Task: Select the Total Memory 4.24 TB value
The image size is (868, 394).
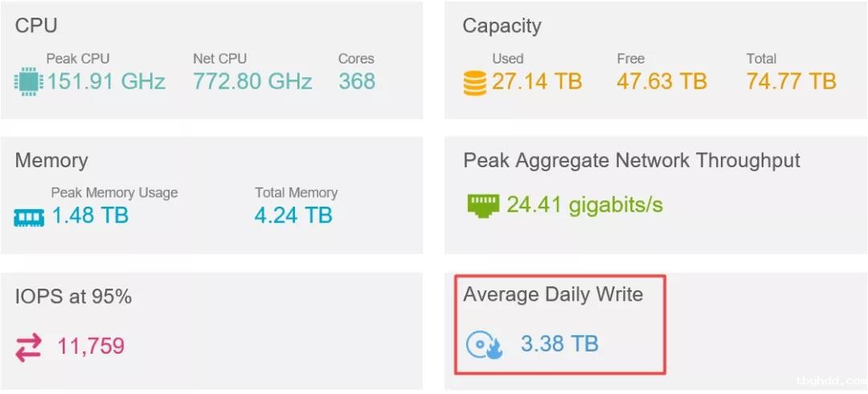Action: pos(293,215)
